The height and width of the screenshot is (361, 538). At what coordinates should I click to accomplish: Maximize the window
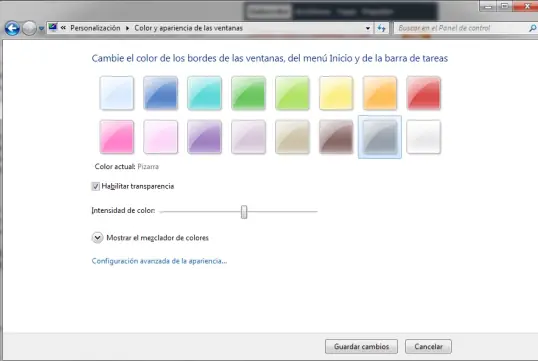pyautogui.click(x=504, y=6)
